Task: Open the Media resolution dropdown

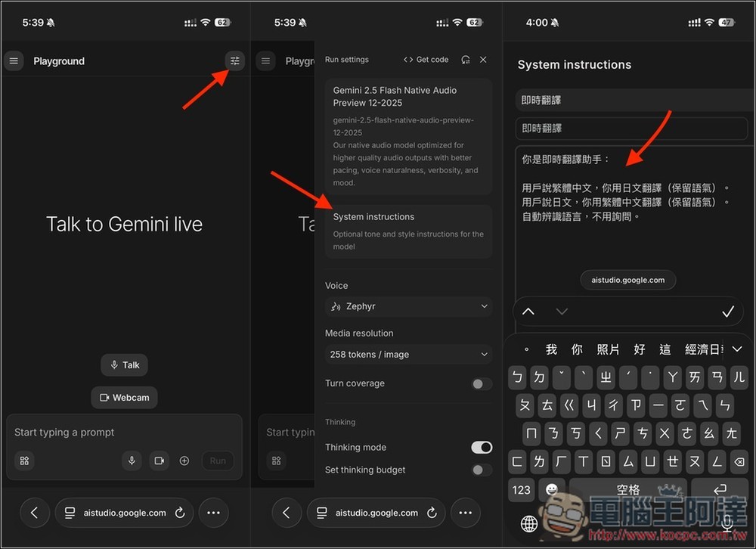Action: pyautogui.click(x=408, y=354)
